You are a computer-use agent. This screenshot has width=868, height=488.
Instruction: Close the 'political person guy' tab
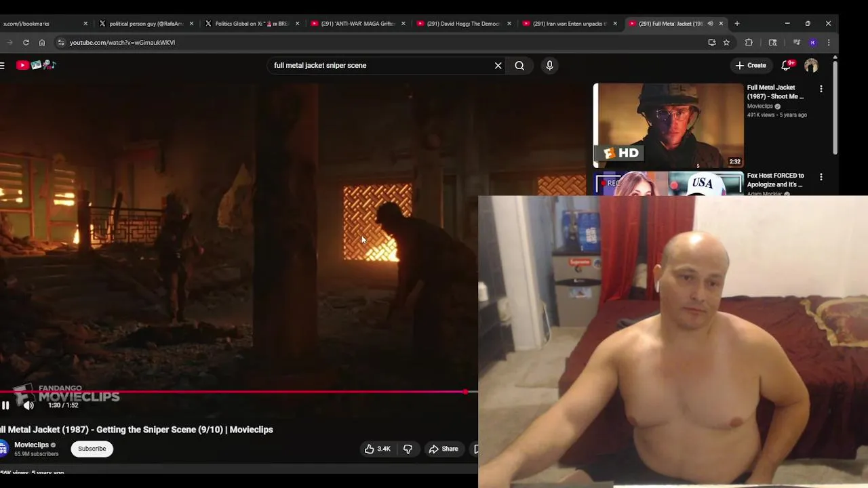point(191,24)
